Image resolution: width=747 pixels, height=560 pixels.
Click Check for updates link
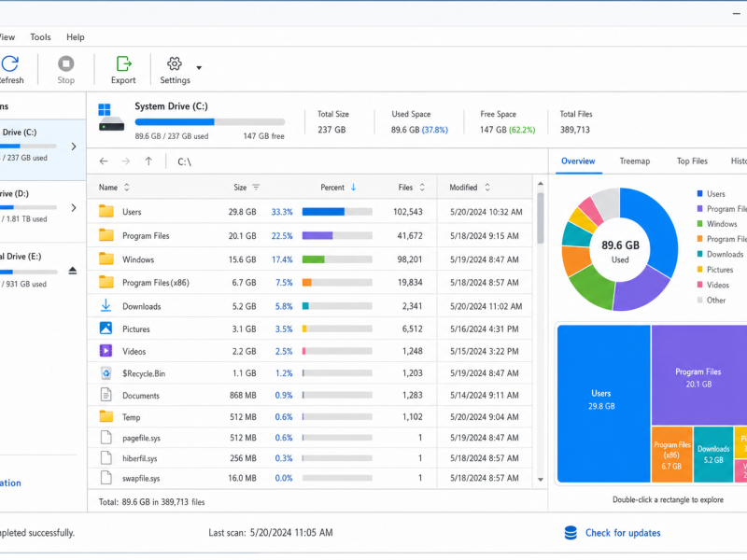(623, 533)
